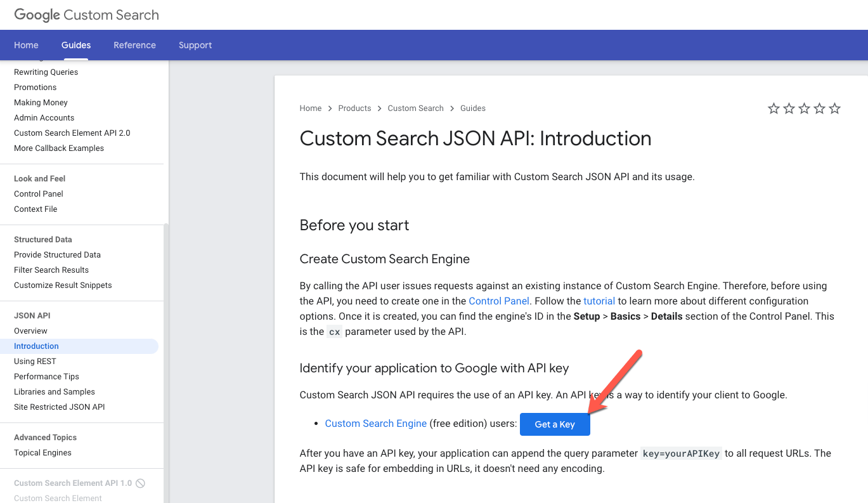Open the Home tab in navigation bar
Viewport: 868px width, 503px height.
[x=26, y=45]
